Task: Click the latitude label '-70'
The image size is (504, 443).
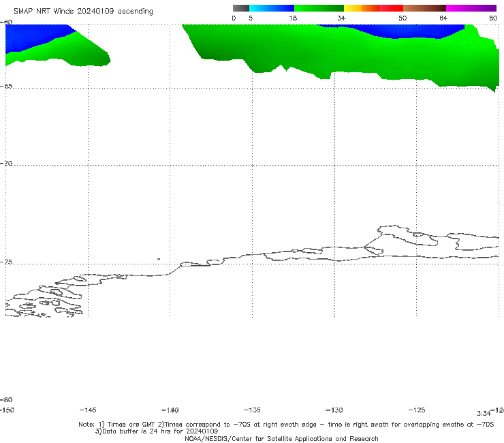Action: (6, 164)
